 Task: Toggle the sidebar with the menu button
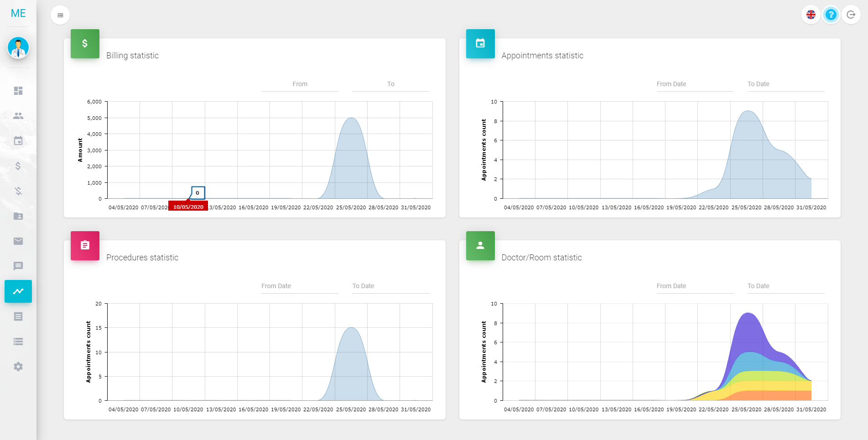[60, 15]
